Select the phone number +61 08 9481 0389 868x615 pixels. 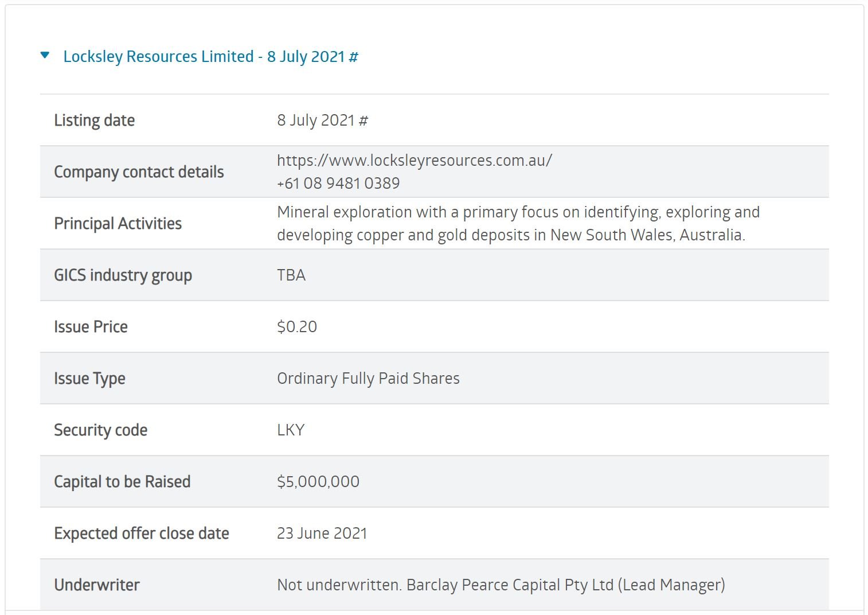tap(339, 182)
